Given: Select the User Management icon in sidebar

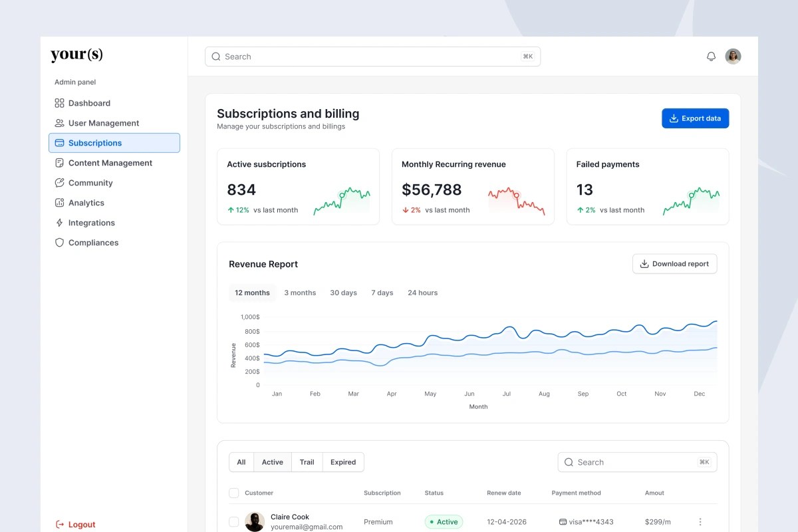Looking at the screenshot, I should click(59, 123).
